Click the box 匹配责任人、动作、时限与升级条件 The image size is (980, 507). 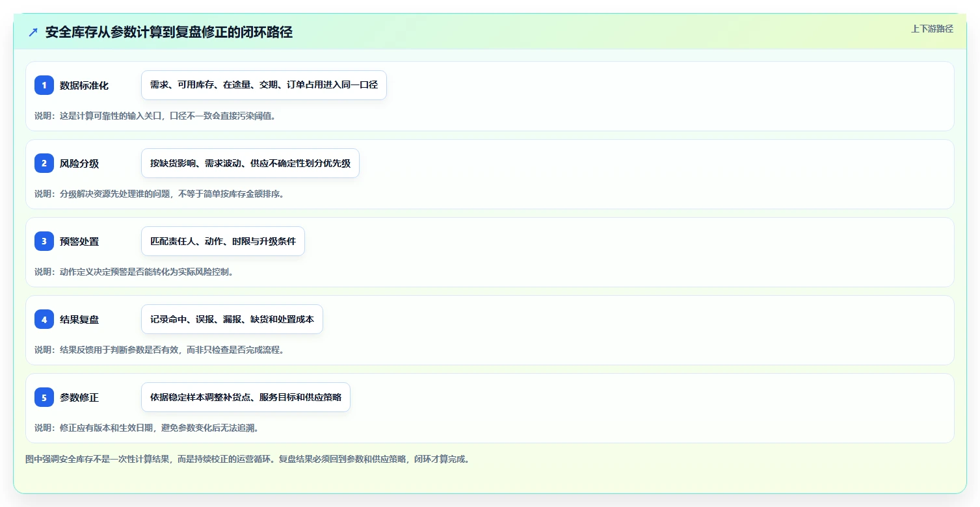point(223,241)
